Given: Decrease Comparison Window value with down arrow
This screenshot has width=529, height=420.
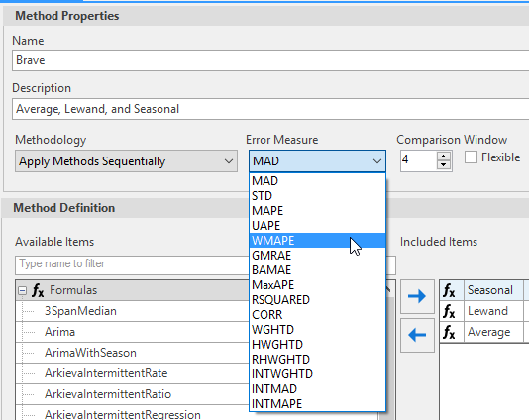Looking at the screenshot, I should click(443, 165).
